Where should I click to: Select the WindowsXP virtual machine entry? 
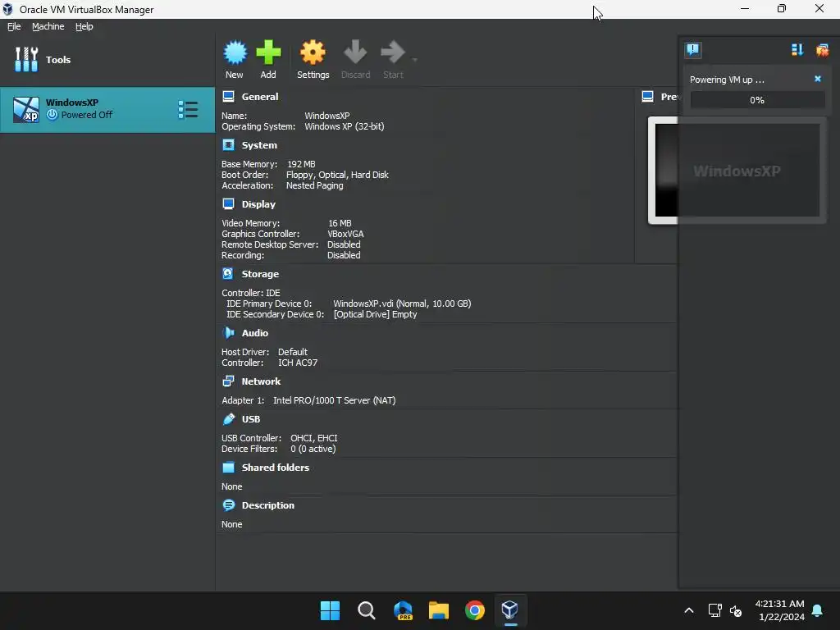click(x=107, y=109)
